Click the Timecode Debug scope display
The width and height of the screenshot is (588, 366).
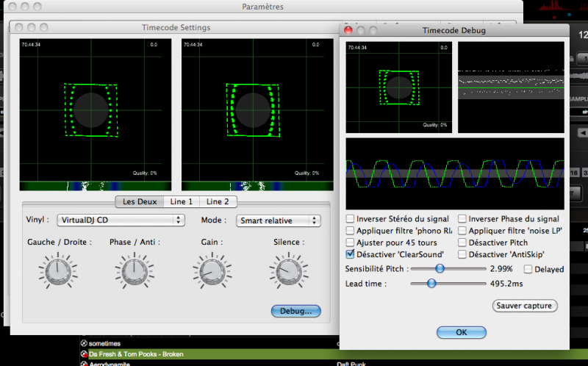point(398,87)
